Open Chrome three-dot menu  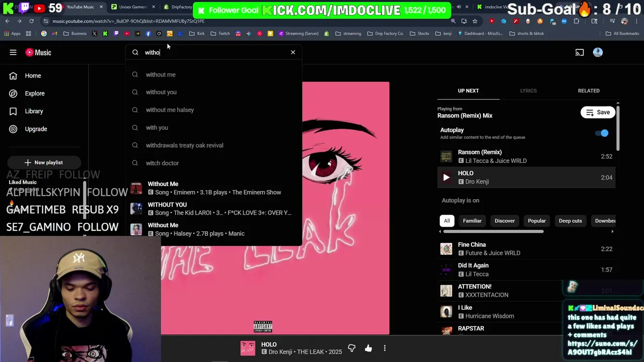[x=636, y=21]
